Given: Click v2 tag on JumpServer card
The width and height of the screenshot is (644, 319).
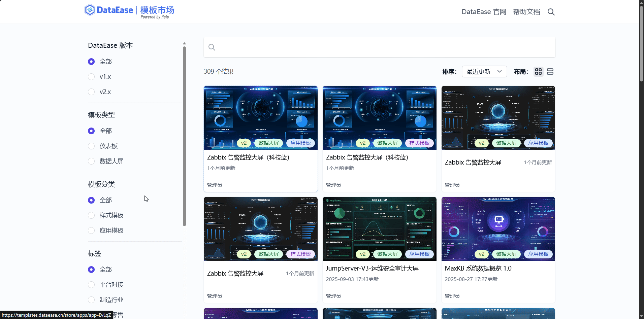Looking at the screenshot, I should click(363, 254).
